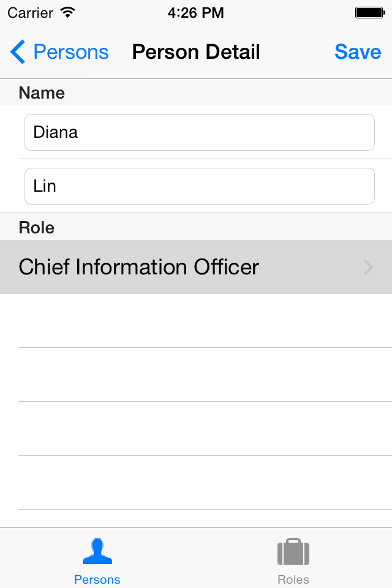
Task: Click the disclosure chevron on the role row
Action: (x=369, y=268)
